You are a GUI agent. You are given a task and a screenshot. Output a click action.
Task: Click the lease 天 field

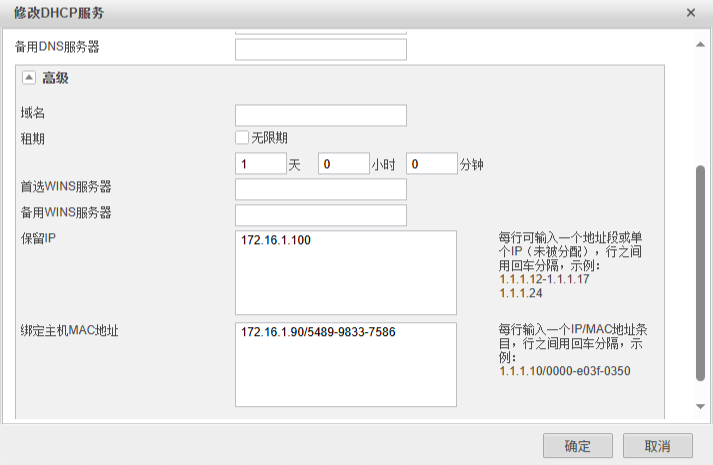click(x=261, y=164)
